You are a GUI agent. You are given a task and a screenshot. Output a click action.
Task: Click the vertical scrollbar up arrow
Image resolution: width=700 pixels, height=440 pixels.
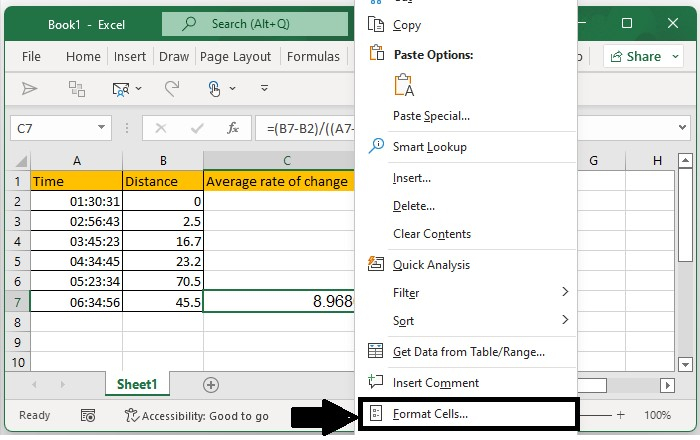(685, 160)
